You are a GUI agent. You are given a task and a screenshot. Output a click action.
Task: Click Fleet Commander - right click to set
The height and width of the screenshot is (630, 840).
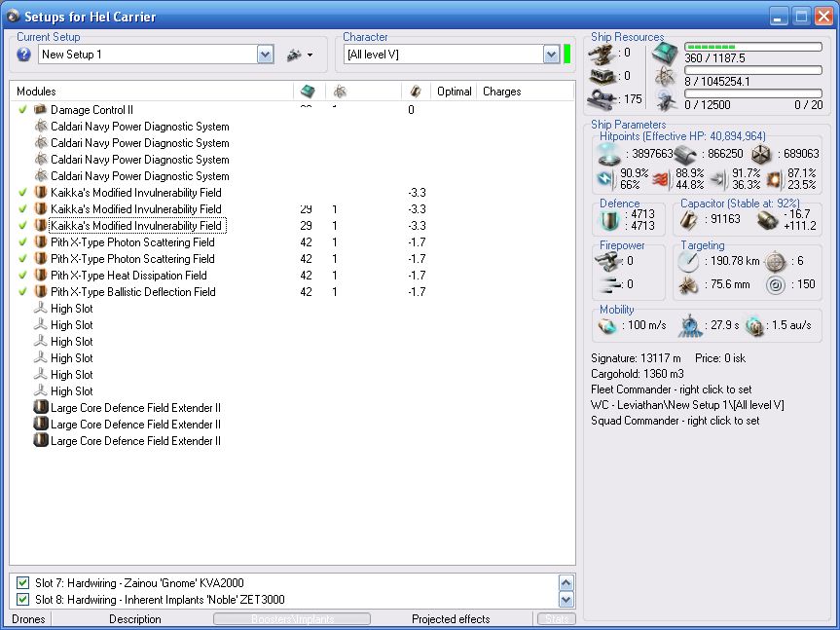pyautogui.click(x=672, y=389)
